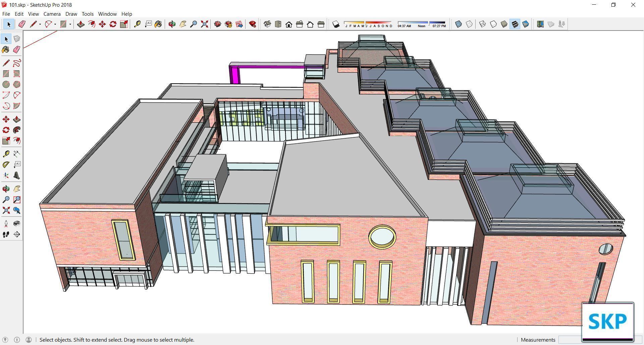Switch to Iso view
Image resolution: width=644 pixels, height=345 pixels.
tap(267, 24)
